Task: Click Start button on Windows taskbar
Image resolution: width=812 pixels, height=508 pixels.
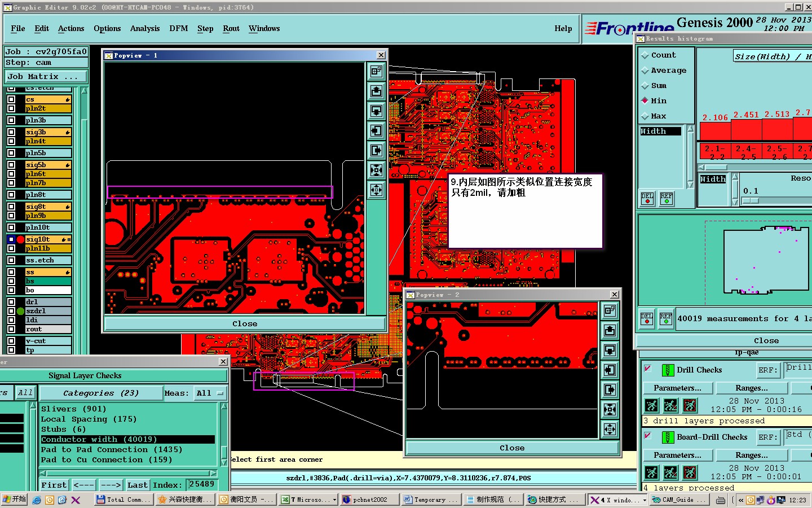Action: coord(14,500)
